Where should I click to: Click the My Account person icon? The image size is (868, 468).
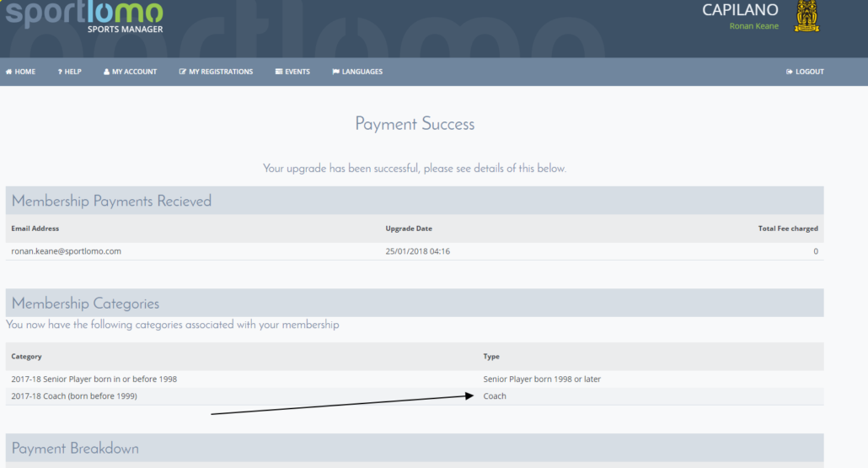click(106, 72)
